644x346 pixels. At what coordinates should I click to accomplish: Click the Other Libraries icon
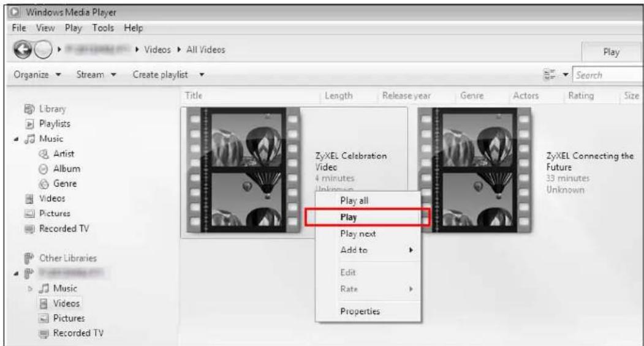pos(29,258)
